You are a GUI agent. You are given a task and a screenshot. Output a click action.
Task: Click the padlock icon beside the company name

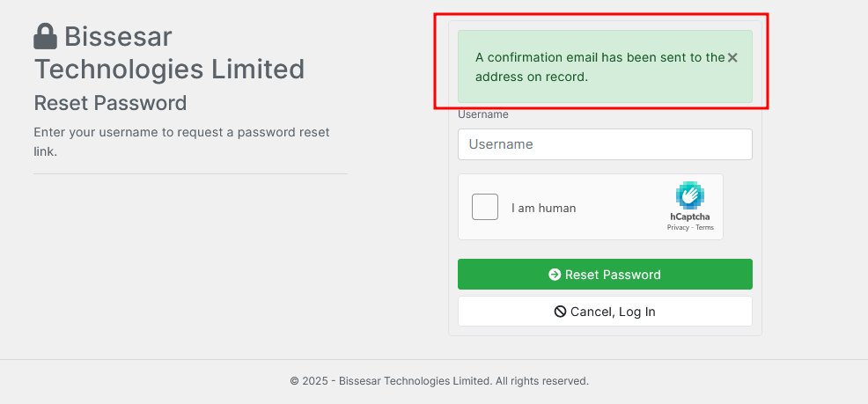(46, 36)
